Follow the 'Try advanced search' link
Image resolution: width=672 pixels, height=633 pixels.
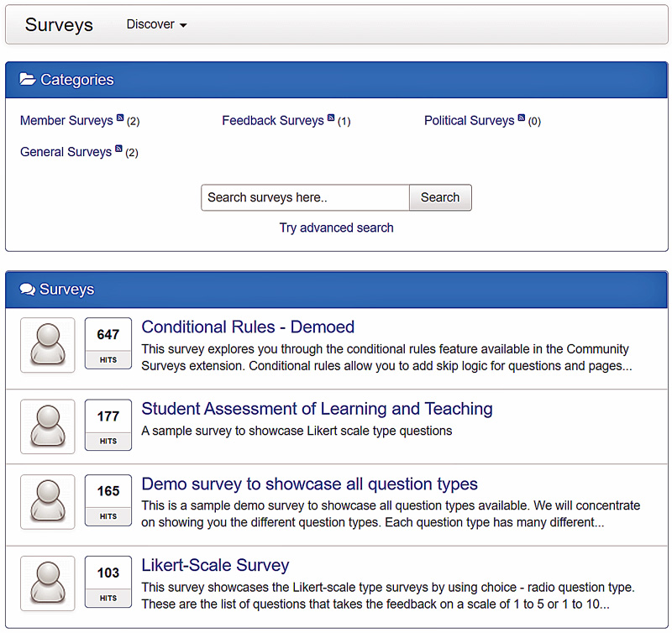click(x=337, y=228)
